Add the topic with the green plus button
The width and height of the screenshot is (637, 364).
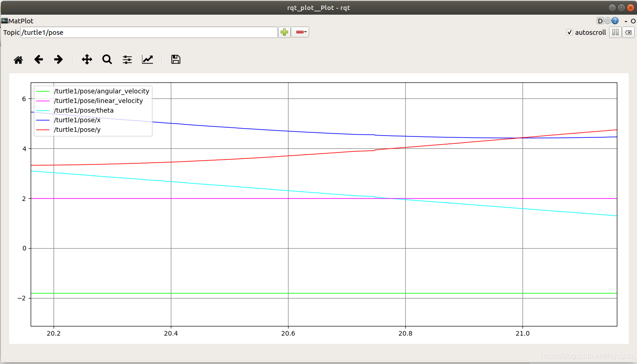click(x=284, y=32)
